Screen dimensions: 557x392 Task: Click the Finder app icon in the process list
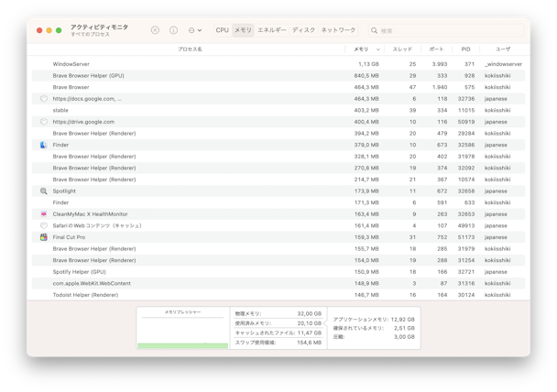[43, 145]
